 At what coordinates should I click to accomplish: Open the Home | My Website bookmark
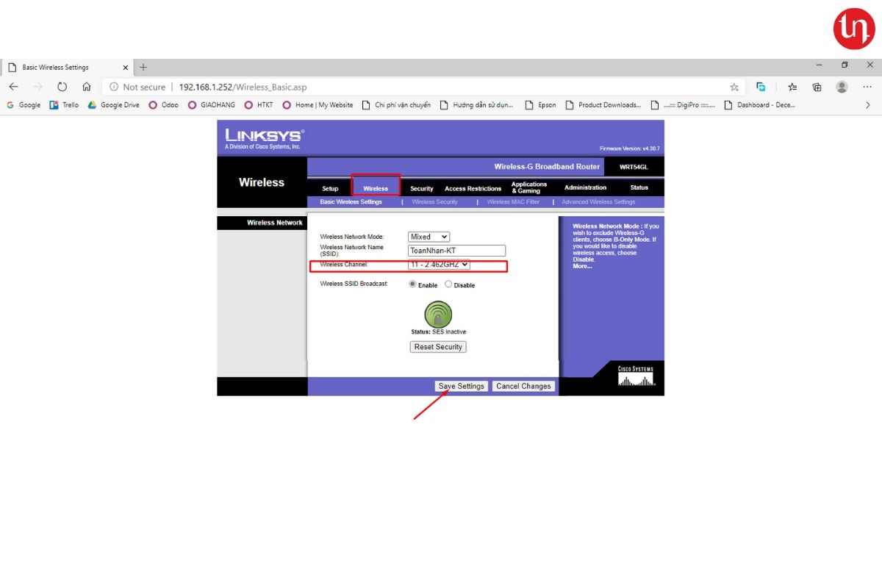coord(318,105)
